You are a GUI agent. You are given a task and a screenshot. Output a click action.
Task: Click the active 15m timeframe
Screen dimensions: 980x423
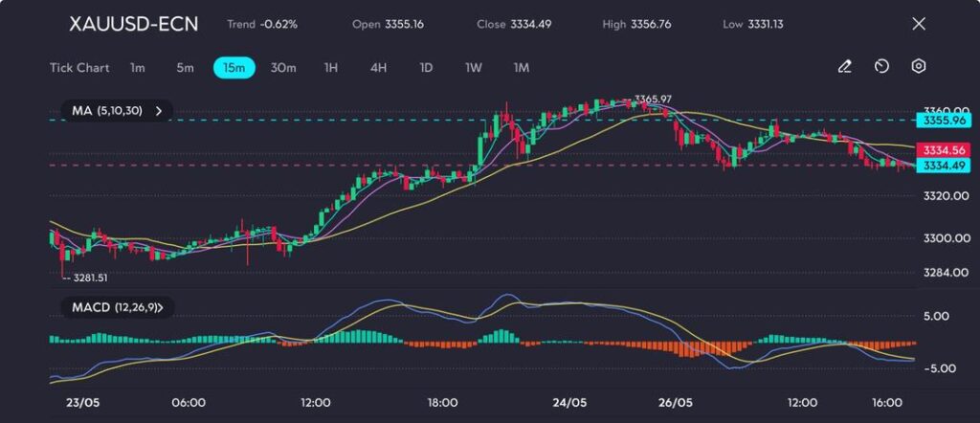point(234,68)
